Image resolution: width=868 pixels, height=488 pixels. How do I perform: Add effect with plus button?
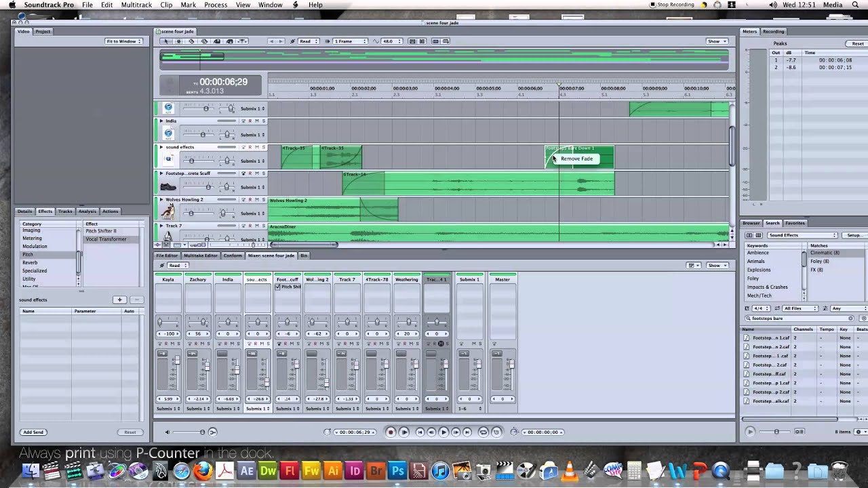pyautogui.click(x=120, y=300)
